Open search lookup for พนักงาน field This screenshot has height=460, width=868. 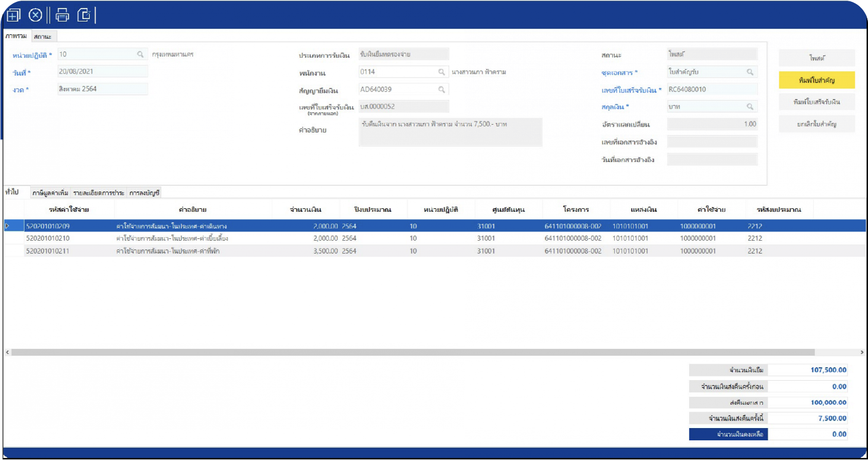click(441, 72)
